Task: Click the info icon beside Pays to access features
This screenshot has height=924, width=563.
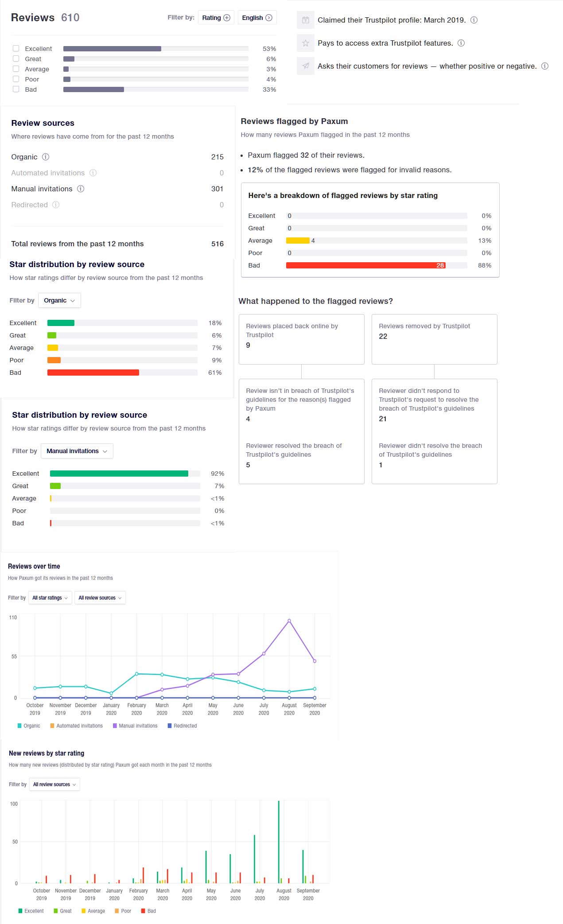Action: (x=461, y=43)
